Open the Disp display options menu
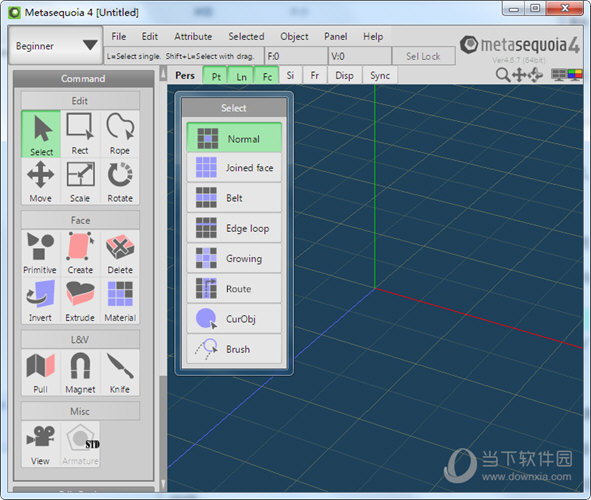591x500 pixels. pos(344,75)
